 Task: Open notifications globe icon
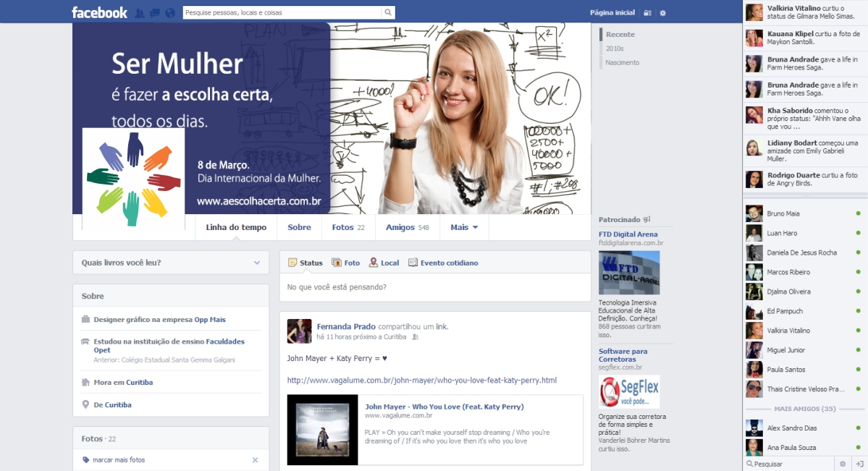click(x=171, y=13)
